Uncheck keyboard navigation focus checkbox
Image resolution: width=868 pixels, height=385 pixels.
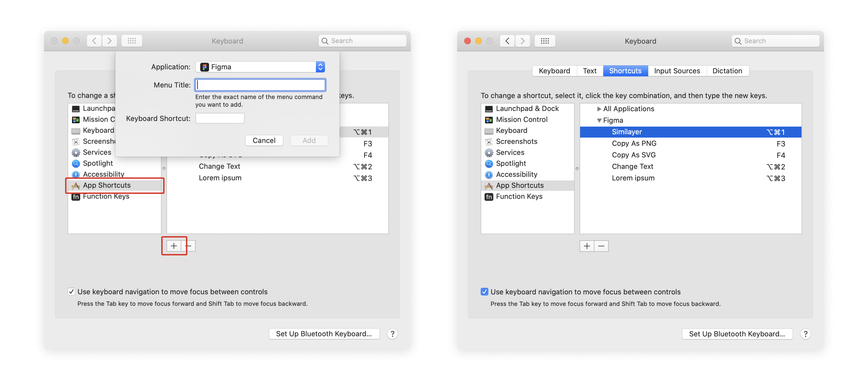pos(71,291)
